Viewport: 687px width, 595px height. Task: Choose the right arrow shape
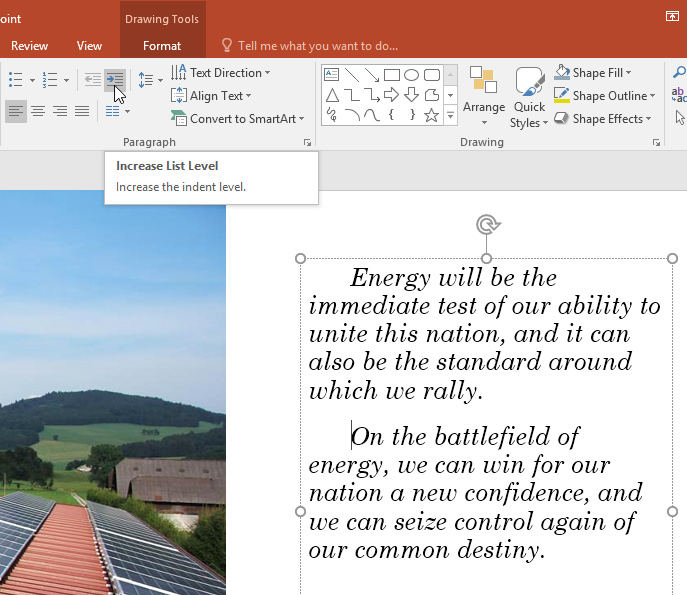pyautogui.click(x=391, y=95)
